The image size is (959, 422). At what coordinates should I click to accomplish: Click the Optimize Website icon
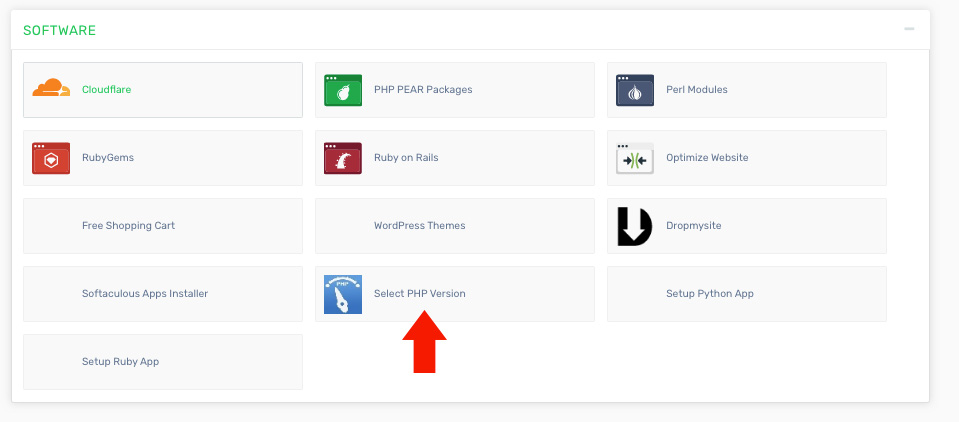pos(635,157)
